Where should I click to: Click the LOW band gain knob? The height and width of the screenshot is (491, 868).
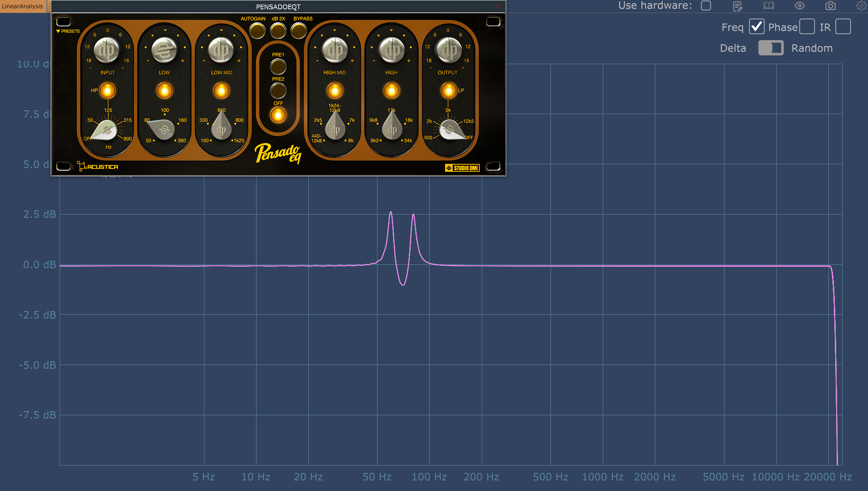pyautogui.click(x=164, y=51)
